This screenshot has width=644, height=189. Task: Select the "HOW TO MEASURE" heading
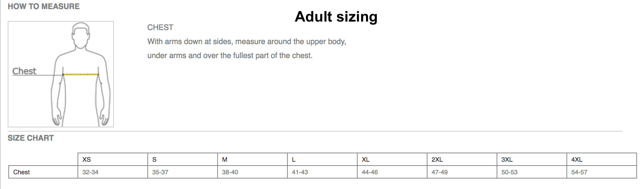[x=44, y=6]
